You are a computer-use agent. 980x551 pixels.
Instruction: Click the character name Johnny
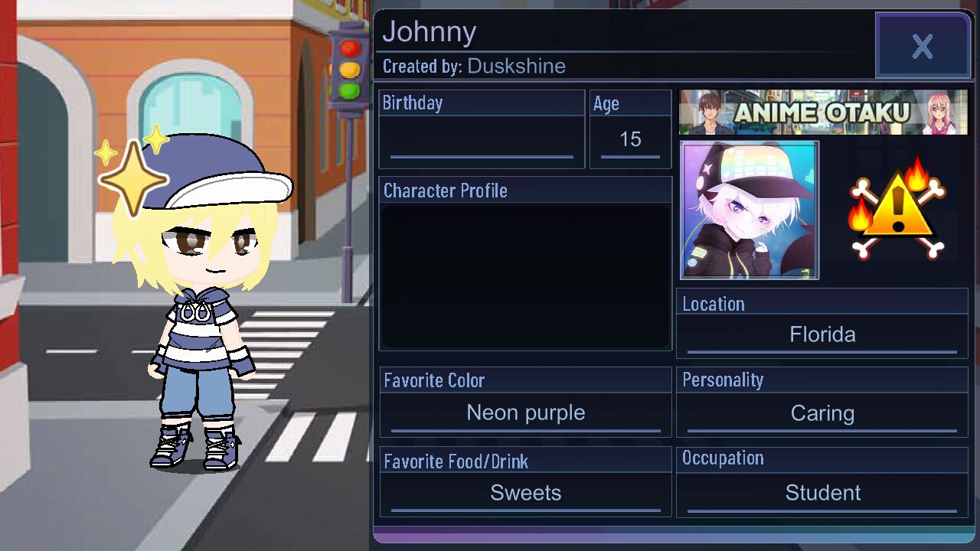click(x=430, y=32)
